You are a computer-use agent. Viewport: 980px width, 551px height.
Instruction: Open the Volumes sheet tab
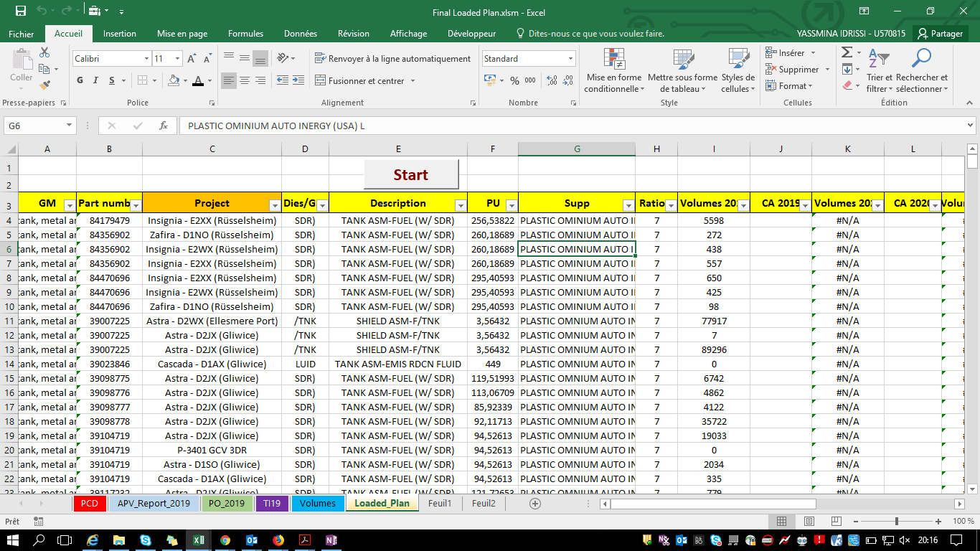pos(316,504)
